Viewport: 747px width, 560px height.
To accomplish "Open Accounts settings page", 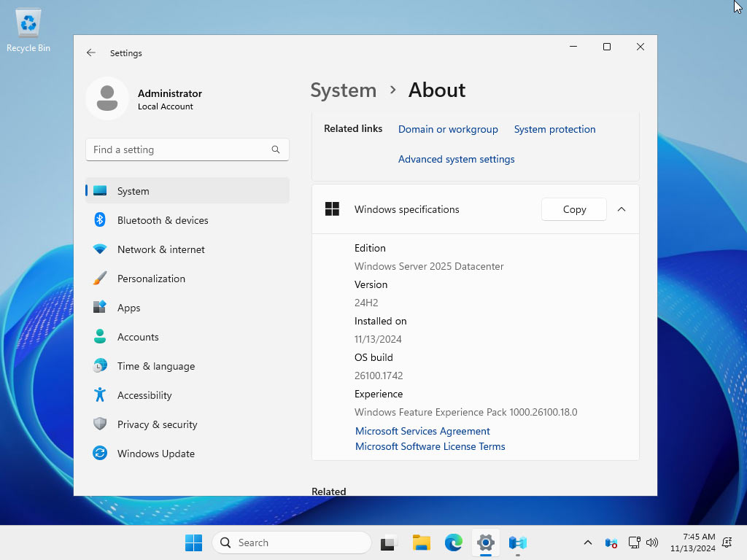I will point(187,337).
